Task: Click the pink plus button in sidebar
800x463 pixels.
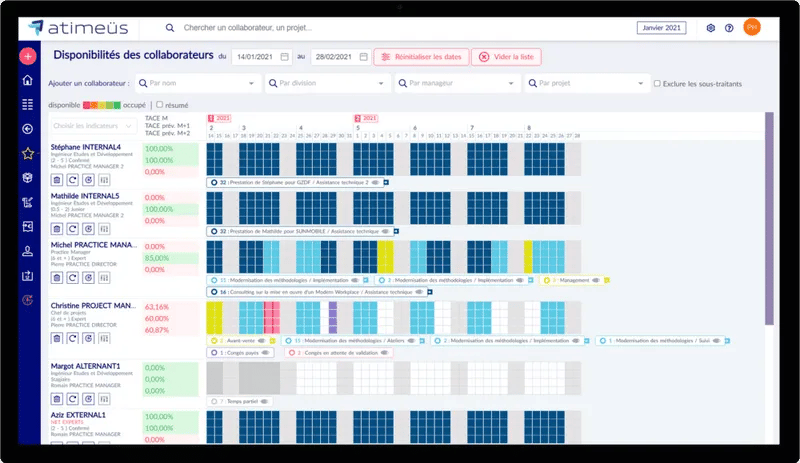Action: pyautogui.click(x=28, y=57)
